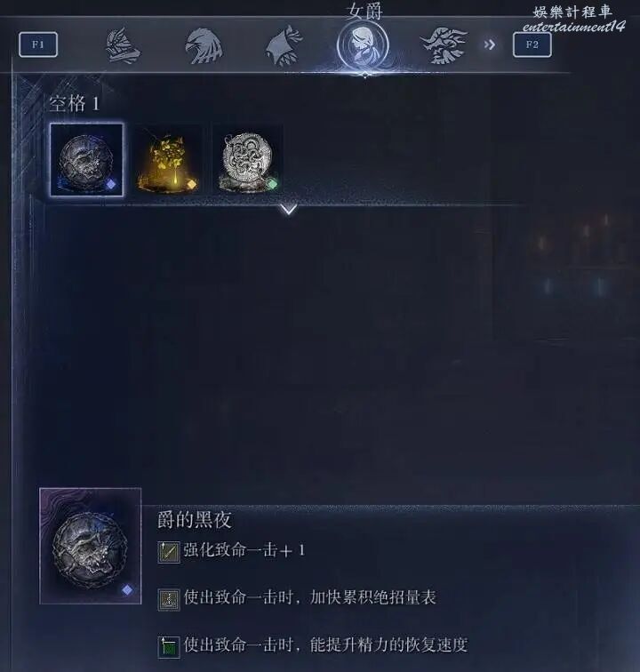Image resolution: width=640 pixels, height=672 pixels.
Task: Switch to the feathered wing character tab
Action: click(123, 46)
